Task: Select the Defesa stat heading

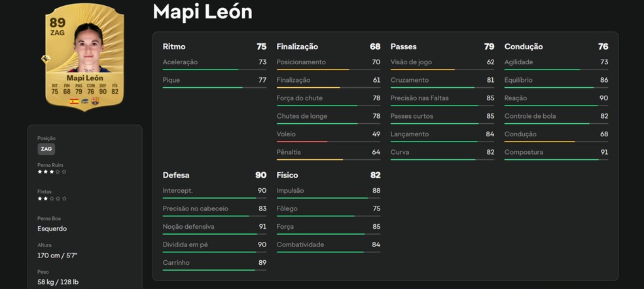Action: (x=176, y=175)
